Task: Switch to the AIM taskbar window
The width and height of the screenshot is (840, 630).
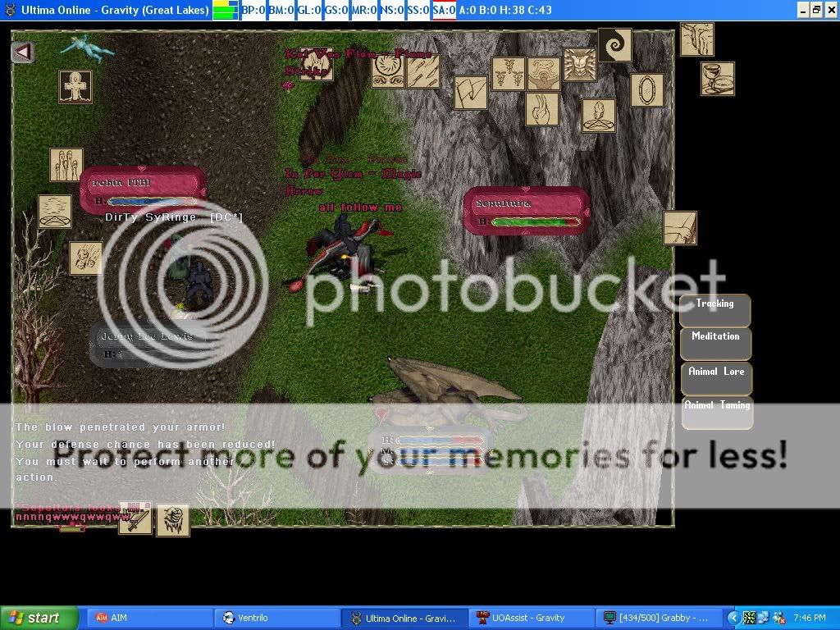Action: coord(150,618)
